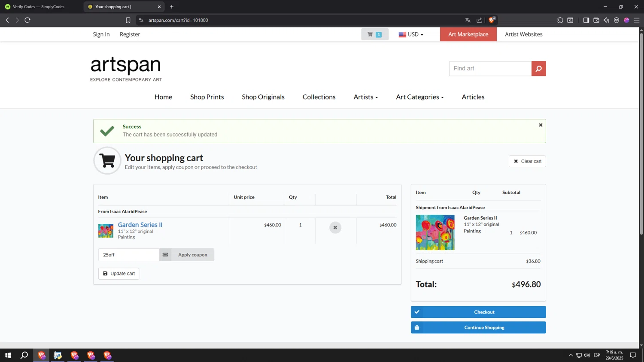Toggle the browser sidebar panel icon

coord(586,20)
